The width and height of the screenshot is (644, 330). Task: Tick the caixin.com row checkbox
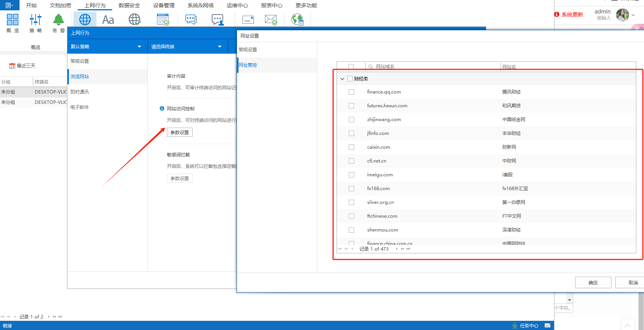pos(351,147)
